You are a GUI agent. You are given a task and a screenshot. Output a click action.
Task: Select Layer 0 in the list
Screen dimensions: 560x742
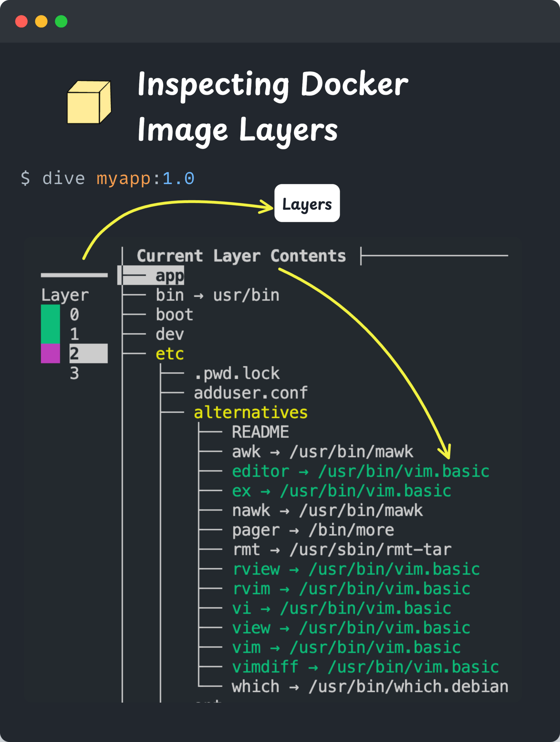[x=74, y=315]
